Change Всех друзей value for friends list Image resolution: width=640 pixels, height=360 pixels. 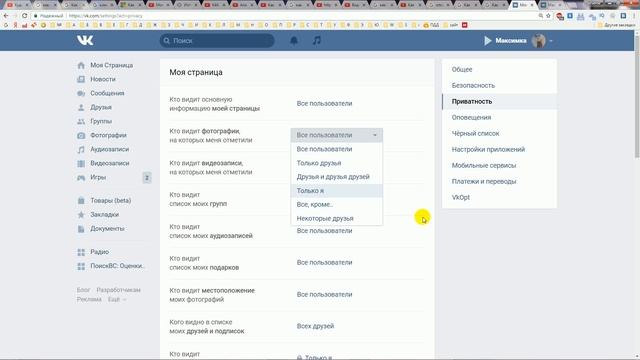coord(315,326)
